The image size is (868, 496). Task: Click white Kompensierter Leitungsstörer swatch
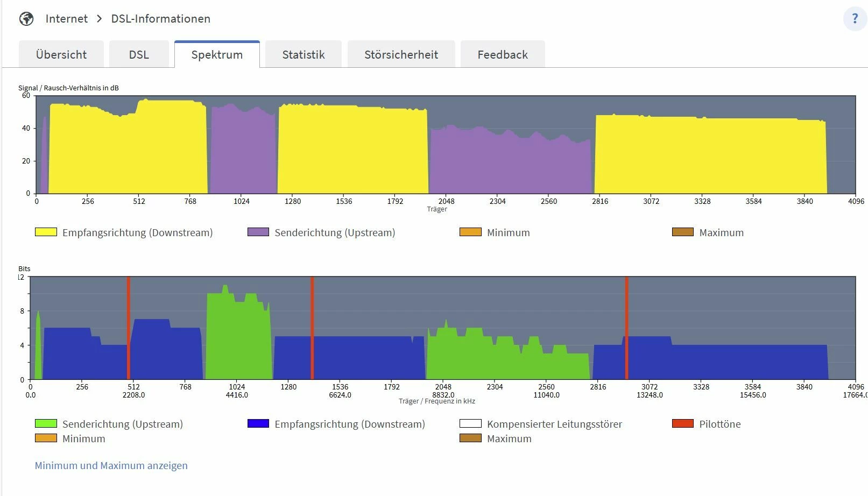pyautogui.click(x=470, y=423)
